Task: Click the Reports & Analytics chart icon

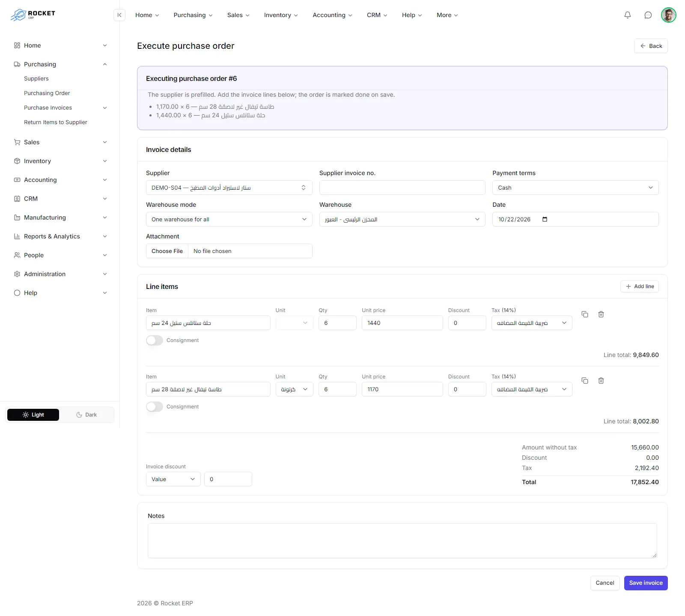Action: [x=17, y=236]
